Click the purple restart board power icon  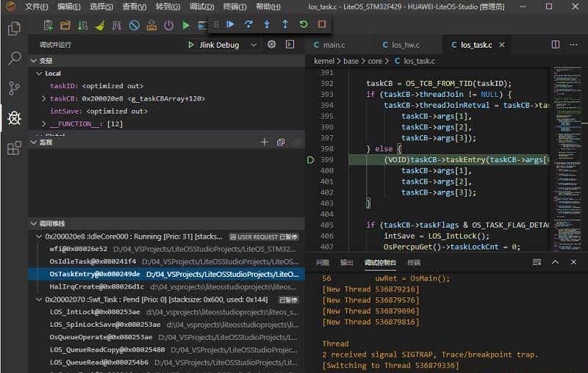169,25
